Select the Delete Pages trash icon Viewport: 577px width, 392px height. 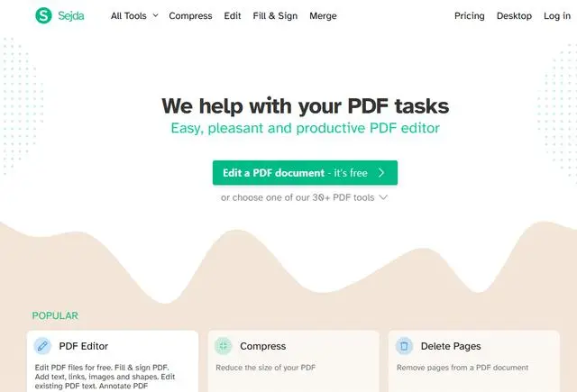point(404,346)
